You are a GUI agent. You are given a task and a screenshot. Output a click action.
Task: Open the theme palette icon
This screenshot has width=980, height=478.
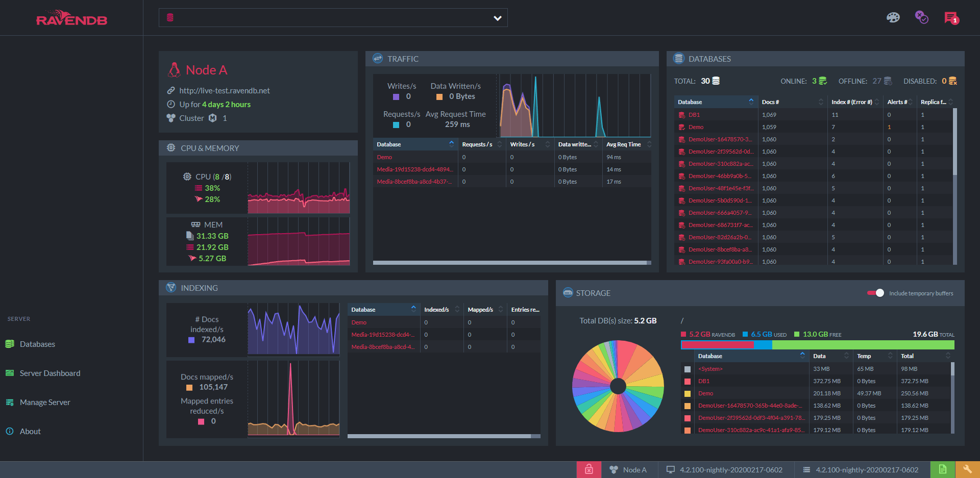click(893, 18)
